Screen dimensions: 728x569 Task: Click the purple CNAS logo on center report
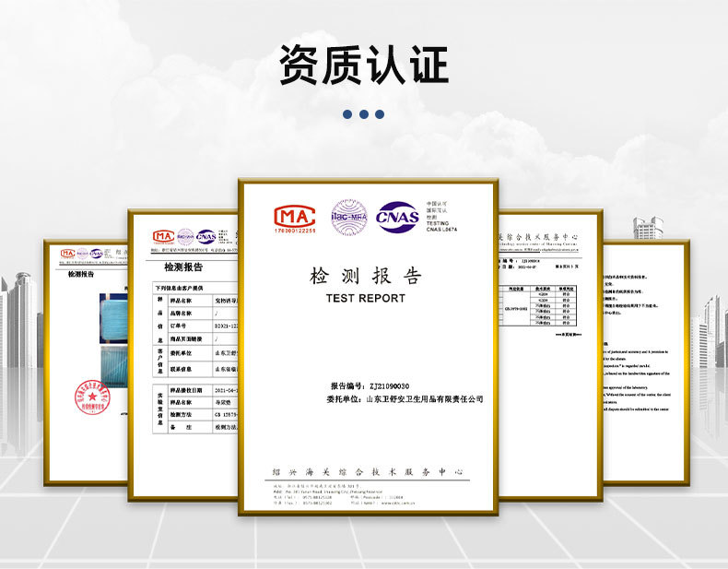pos(397,217)
